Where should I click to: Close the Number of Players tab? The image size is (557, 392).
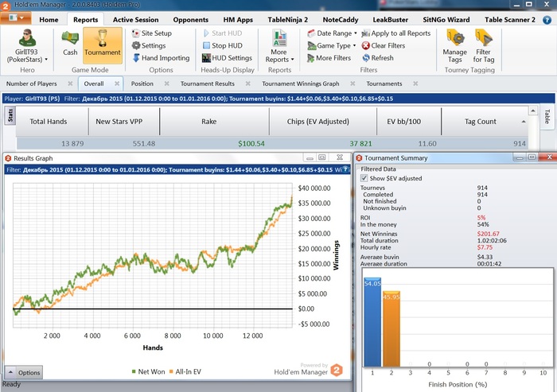70,83
